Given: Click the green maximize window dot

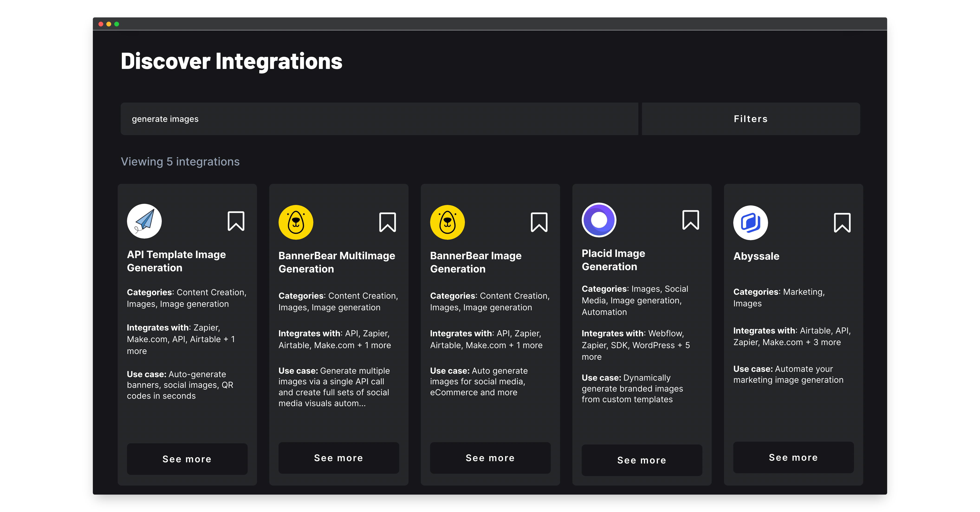Looking at the screenshot, I should pos(117,24).
